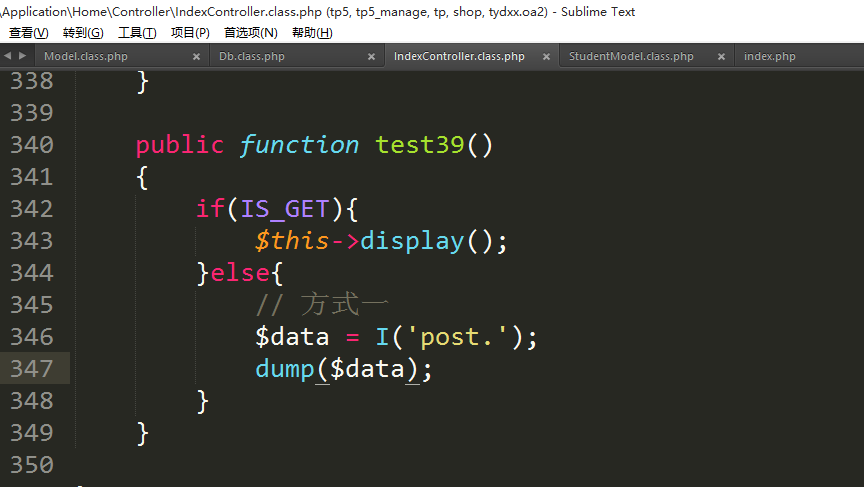Open the 转到(G) menu
864x487 pixels.
click(83, 33)
